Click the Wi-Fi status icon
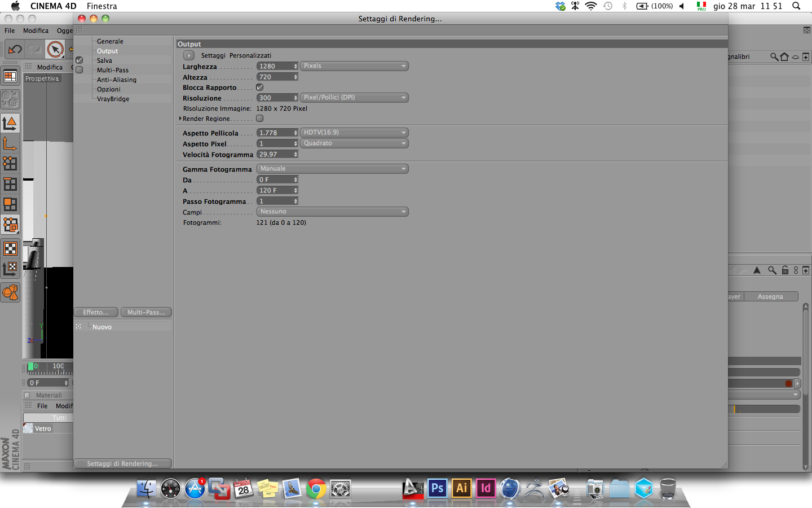The height and width of the screenshot is (508, 812). 591,6
